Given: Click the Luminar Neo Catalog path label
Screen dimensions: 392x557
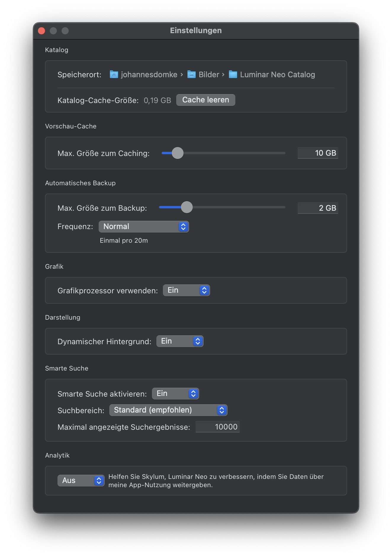Looking at the screenshot, I should (277, 75).
